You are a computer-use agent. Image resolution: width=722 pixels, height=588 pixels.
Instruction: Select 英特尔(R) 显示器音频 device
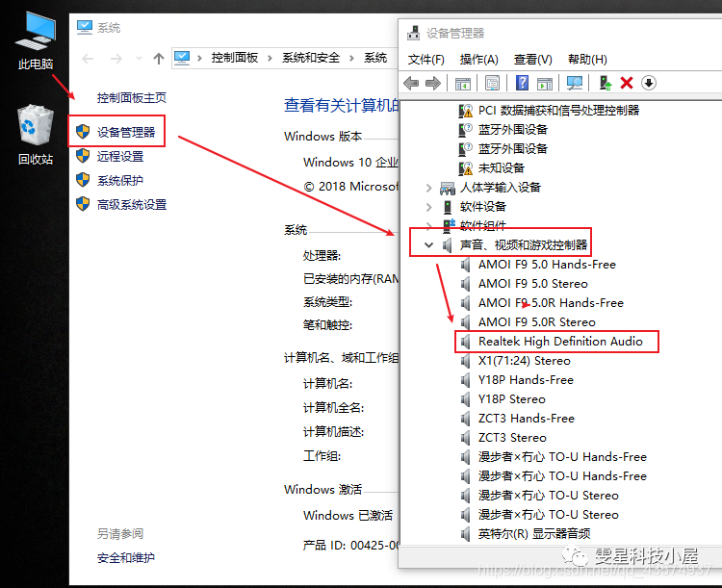[534, 534]
